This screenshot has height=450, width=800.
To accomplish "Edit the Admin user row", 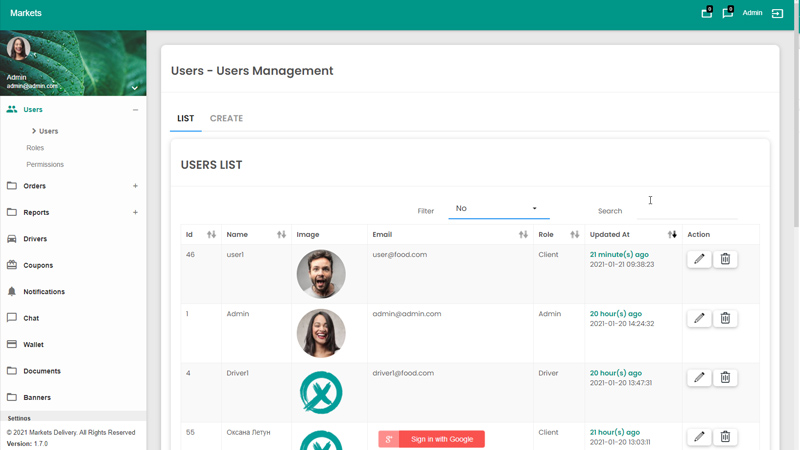I will [699, 318].
